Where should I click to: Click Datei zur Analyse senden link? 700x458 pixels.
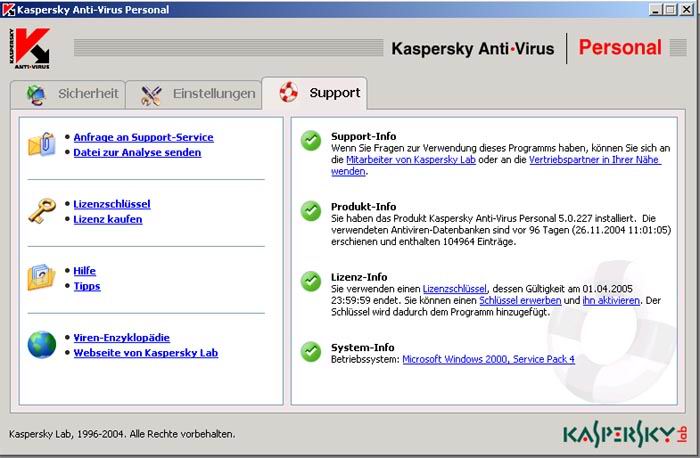coord(137,153)
